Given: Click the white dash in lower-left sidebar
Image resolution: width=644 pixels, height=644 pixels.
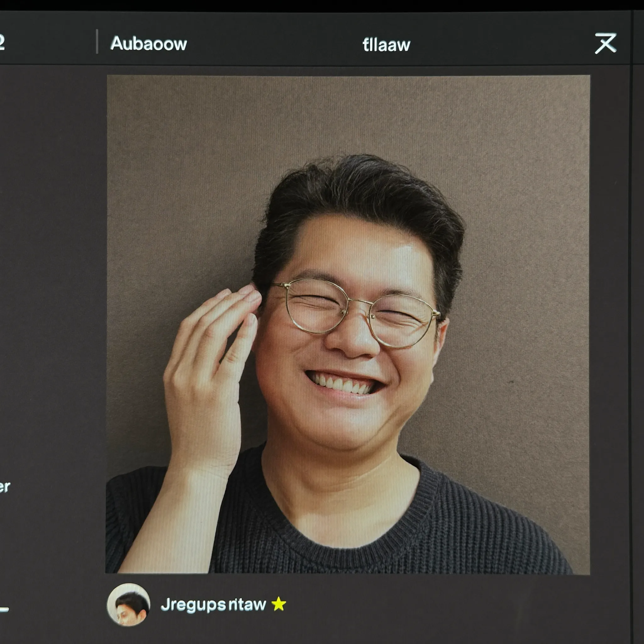Looking at the screenshot, I should (4, 610).
